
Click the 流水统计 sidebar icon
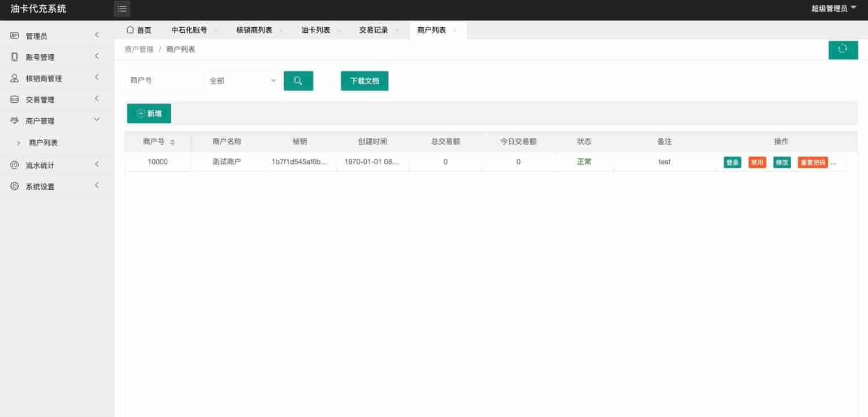[15, 165]
